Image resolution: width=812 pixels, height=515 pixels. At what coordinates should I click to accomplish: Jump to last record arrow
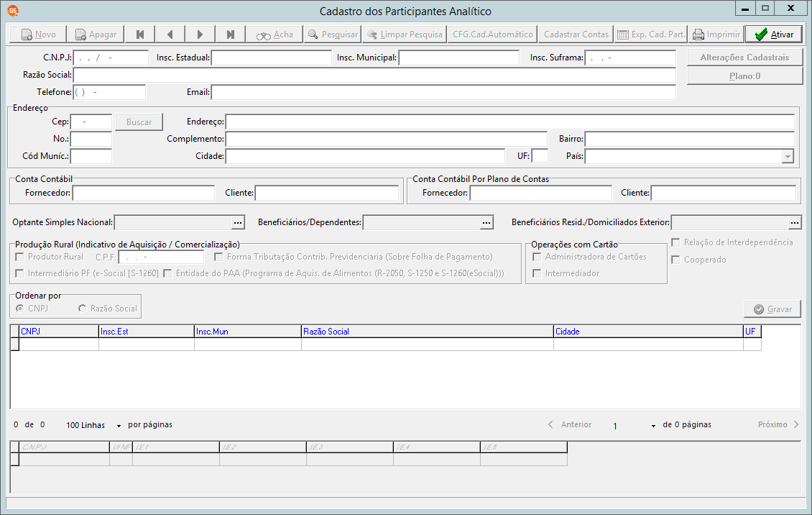tap(230, 35)
